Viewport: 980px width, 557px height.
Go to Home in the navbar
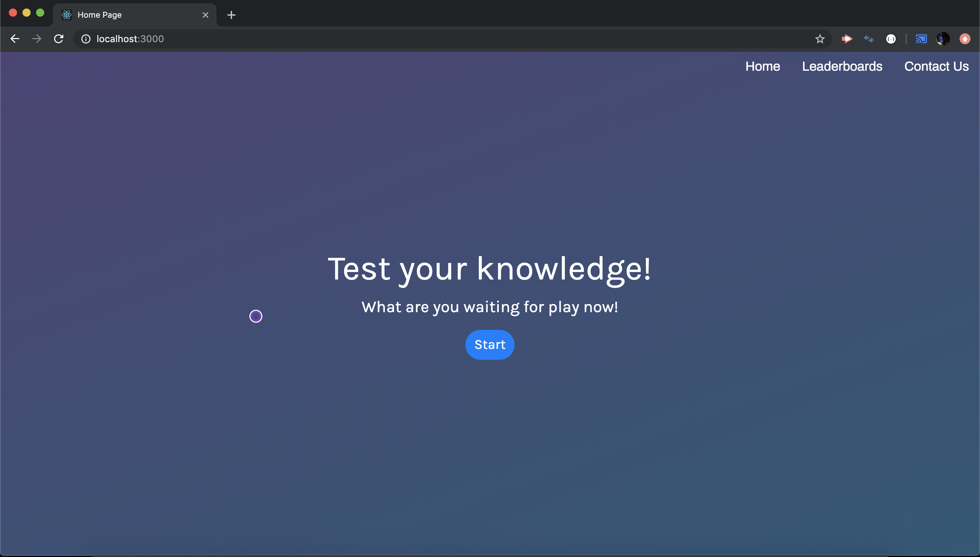763,66
